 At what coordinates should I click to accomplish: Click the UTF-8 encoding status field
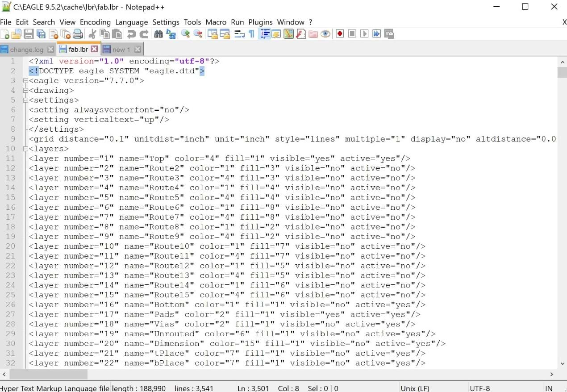(480, 388)
